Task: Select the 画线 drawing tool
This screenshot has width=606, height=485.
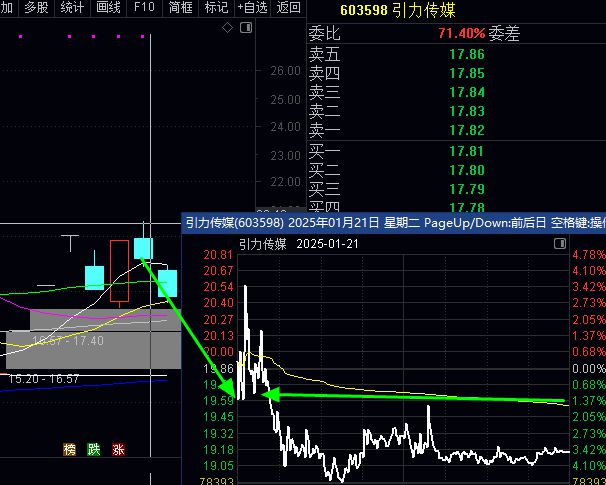Action: (x=108, y=7)
